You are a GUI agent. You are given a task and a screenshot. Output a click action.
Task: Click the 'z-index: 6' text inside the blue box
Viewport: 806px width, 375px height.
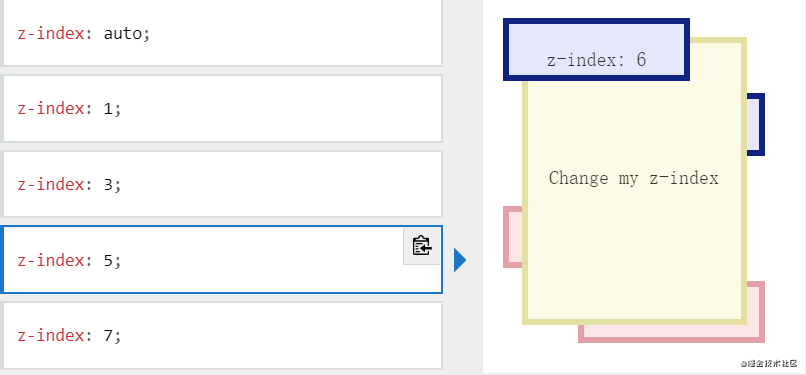[x=596, y=60]
